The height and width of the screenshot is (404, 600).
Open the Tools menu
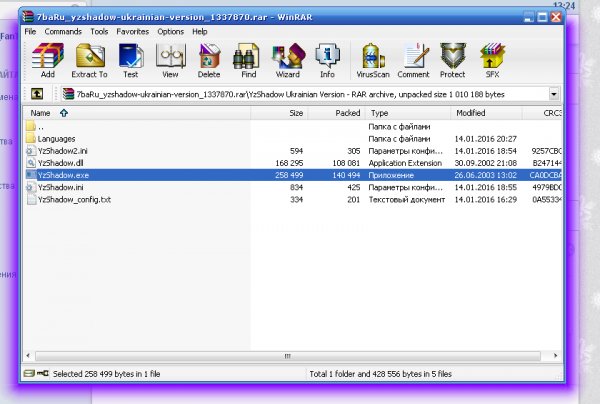coord(99,32)
